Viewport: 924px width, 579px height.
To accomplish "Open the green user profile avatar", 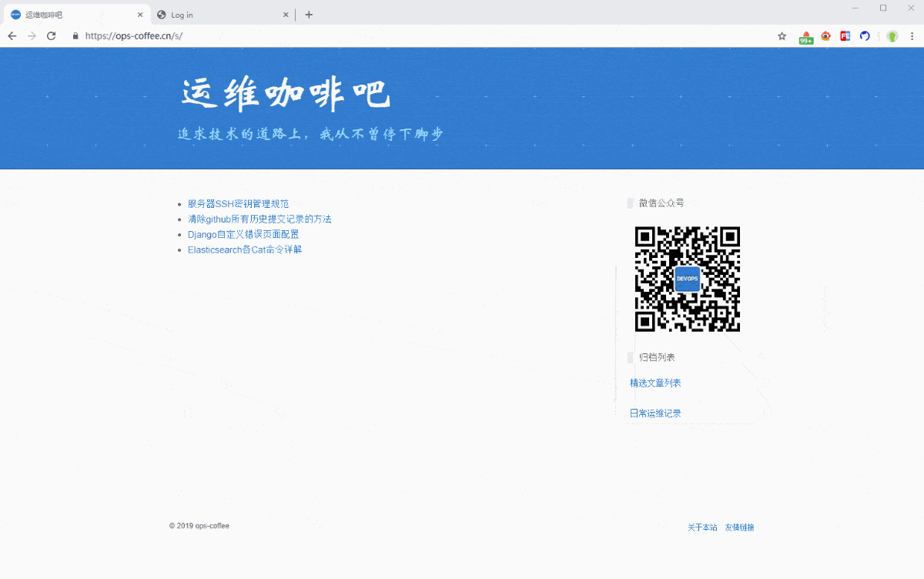I will pos(892,36).
